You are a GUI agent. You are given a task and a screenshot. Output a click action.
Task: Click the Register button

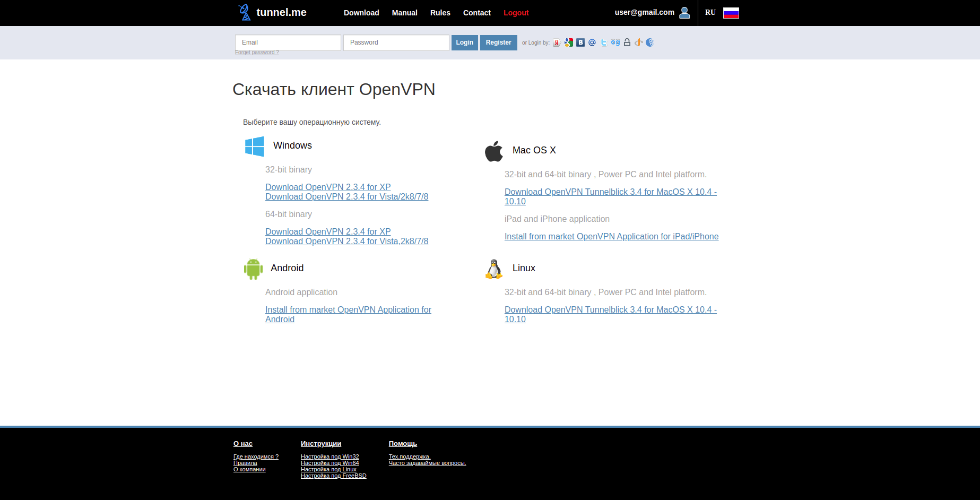click(x=499, y=42)
